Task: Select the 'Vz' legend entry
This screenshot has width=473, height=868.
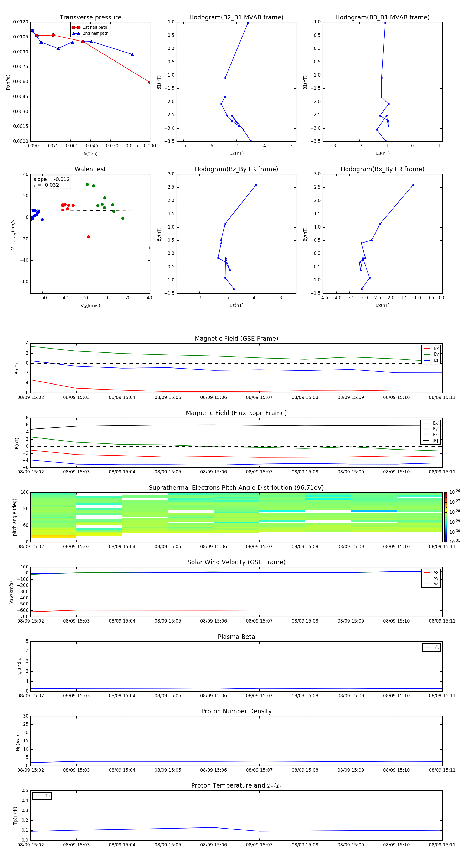Action: [x=431, y=584]
